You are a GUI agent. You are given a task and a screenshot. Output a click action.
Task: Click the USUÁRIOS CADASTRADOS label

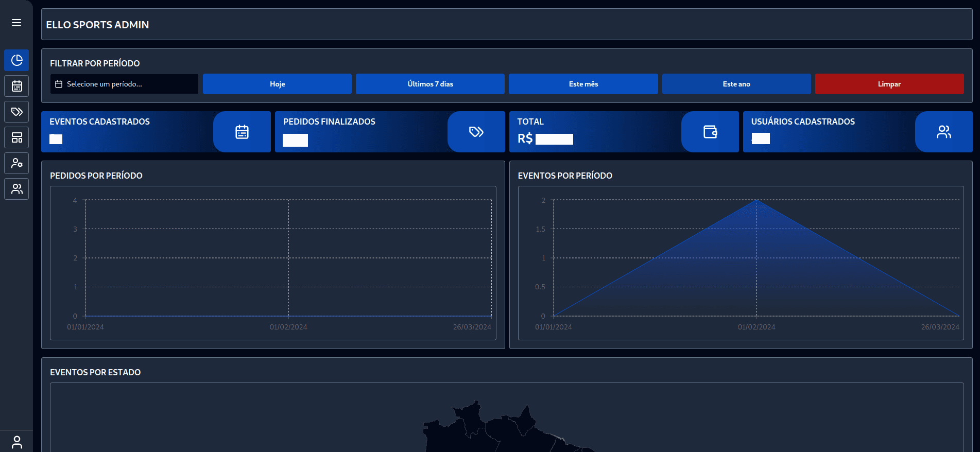pyautogui.click(x=803, y=121)
